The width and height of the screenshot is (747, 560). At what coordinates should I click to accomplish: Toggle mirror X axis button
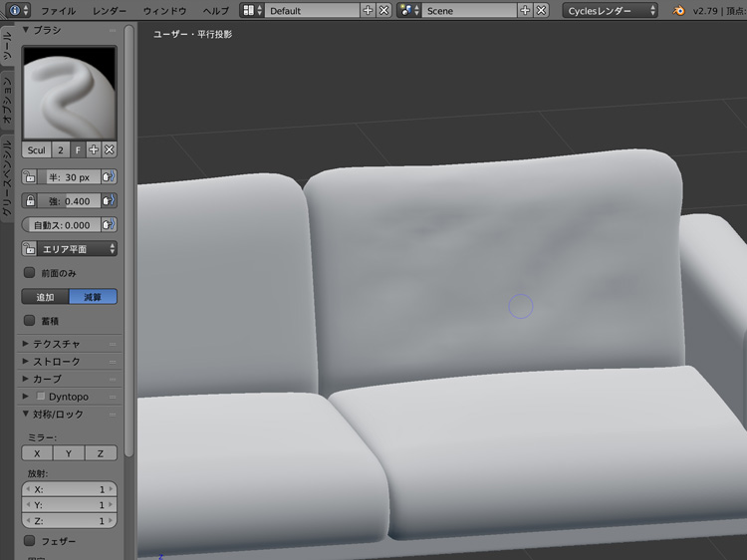coord(37,453)
